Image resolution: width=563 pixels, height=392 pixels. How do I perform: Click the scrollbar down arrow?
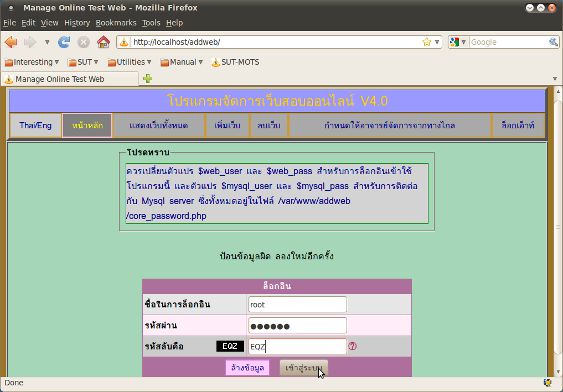(x=558, y=372)
